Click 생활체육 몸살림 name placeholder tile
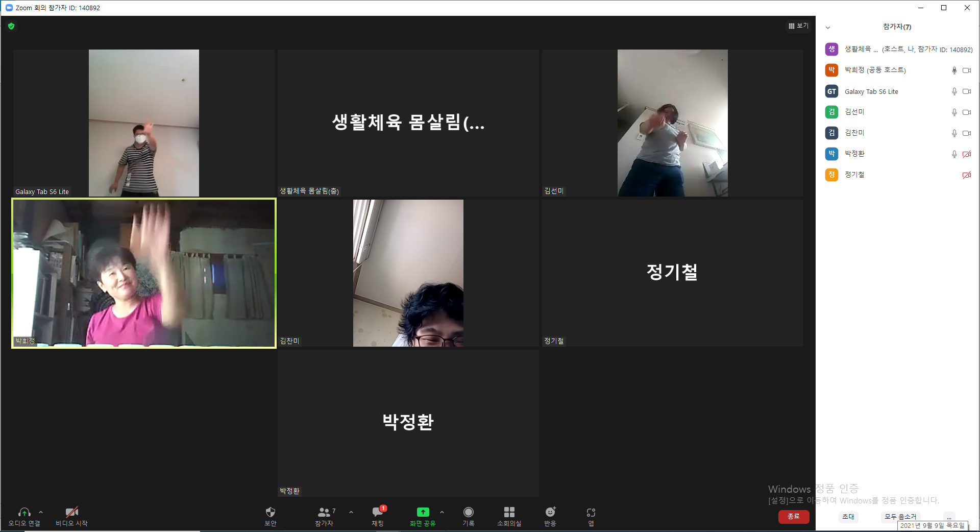 pos(408,123)
